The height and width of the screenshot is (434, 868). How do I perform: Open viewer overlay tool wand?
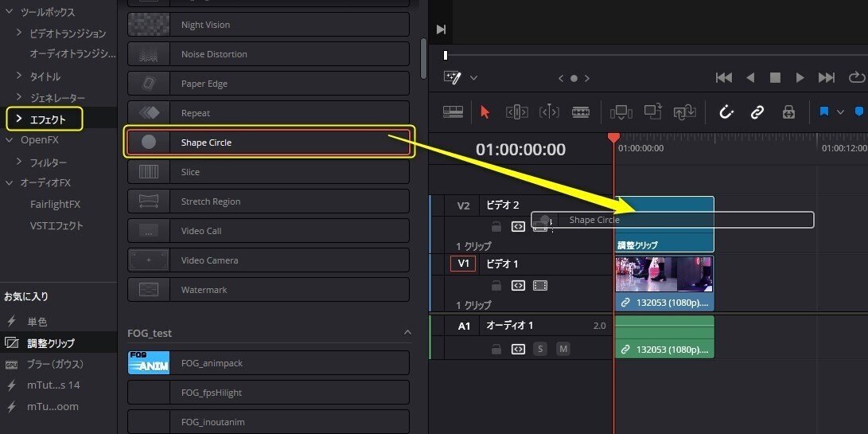[x=452, y=77]
